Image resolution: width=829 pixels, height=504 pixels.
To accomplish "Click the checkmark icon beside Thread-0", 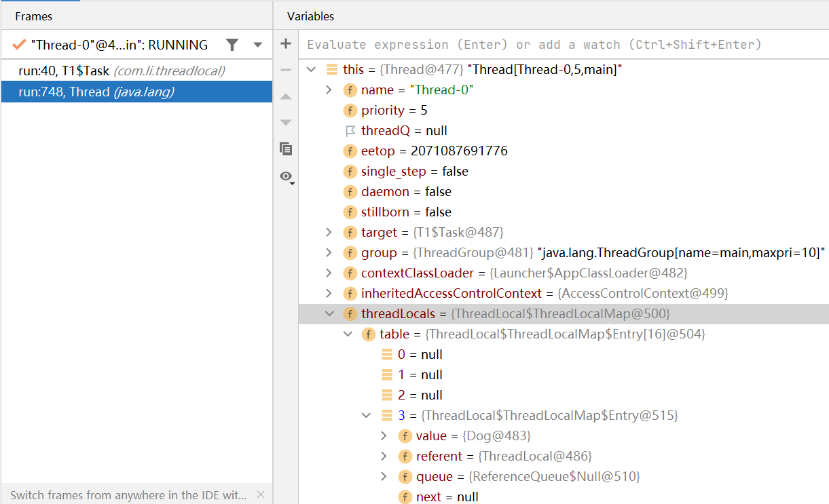I will pyautogui.click(x=19, y=45).
